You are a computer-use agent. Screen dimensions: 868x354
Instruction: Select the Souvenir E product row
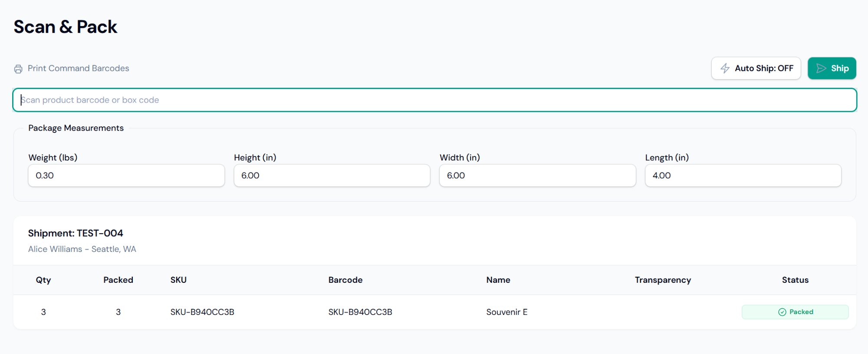point(506,312)
